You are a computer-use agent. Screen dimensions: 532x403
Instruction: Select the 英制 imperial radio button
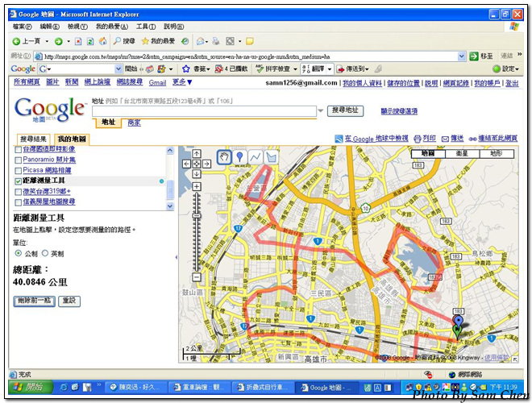[45, 253]
